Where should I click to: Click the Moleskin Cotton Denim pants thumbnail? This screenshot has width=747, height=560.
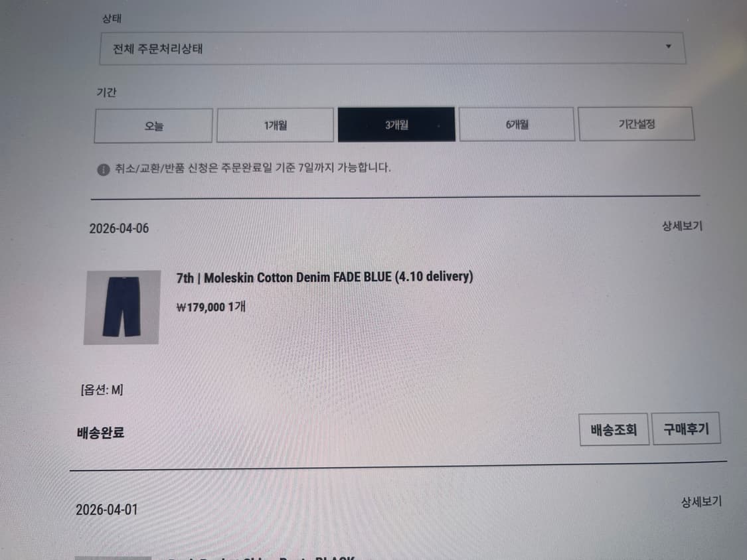tap(122, 307)
